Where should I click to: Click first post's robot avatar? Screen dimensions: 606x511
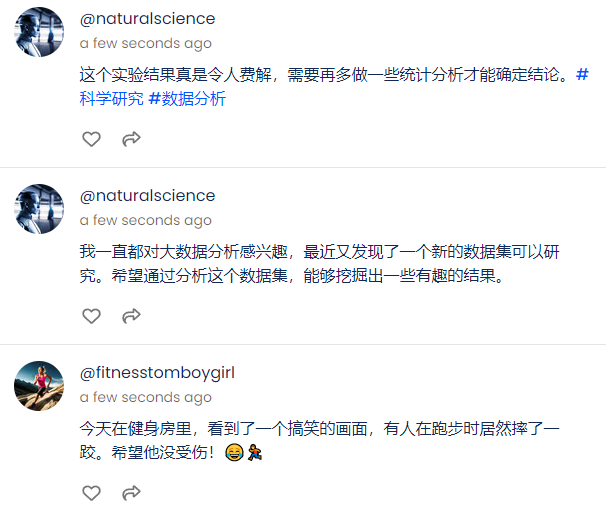point(39,32)
